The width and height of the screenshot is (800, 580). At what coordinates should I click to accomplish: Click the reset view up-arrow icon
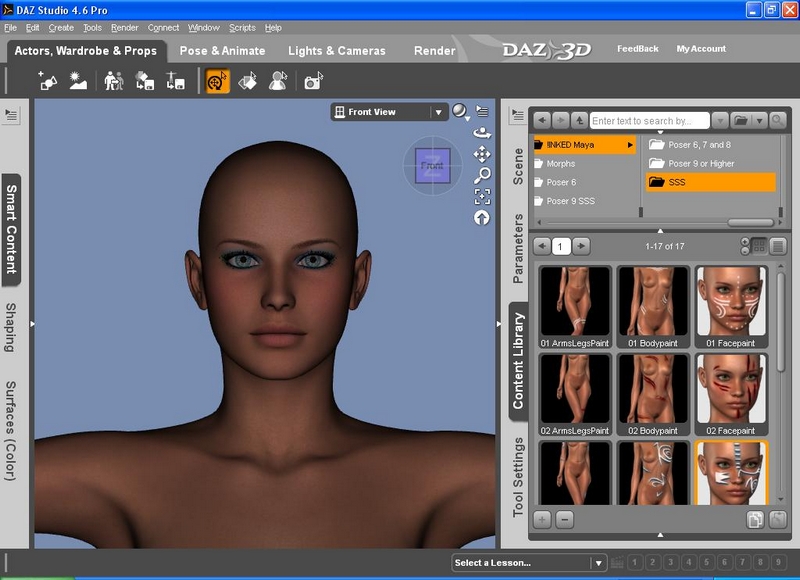click(482, 217)
